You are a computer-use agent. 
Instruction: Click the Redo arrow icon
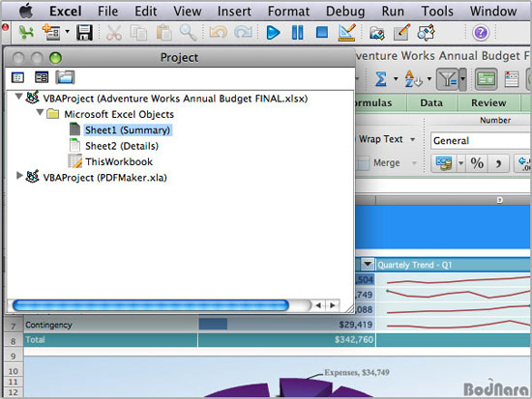tap(243, 33)
